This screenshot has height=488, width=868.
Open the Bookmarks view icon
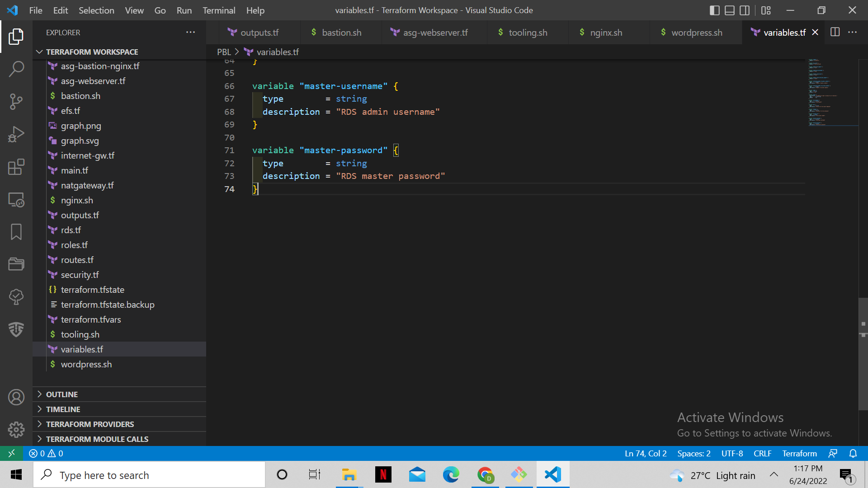tap(16, 232)
